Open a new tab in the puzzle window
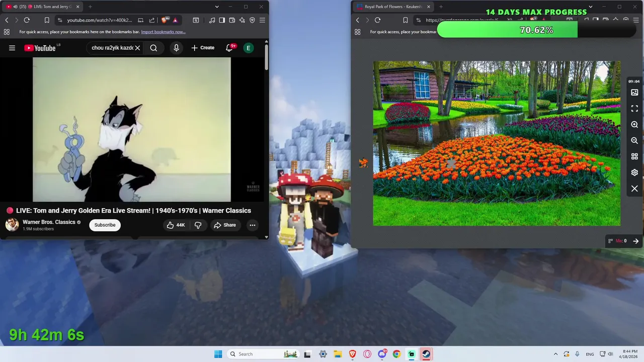 pyautogui.click(x=441, y=7)
